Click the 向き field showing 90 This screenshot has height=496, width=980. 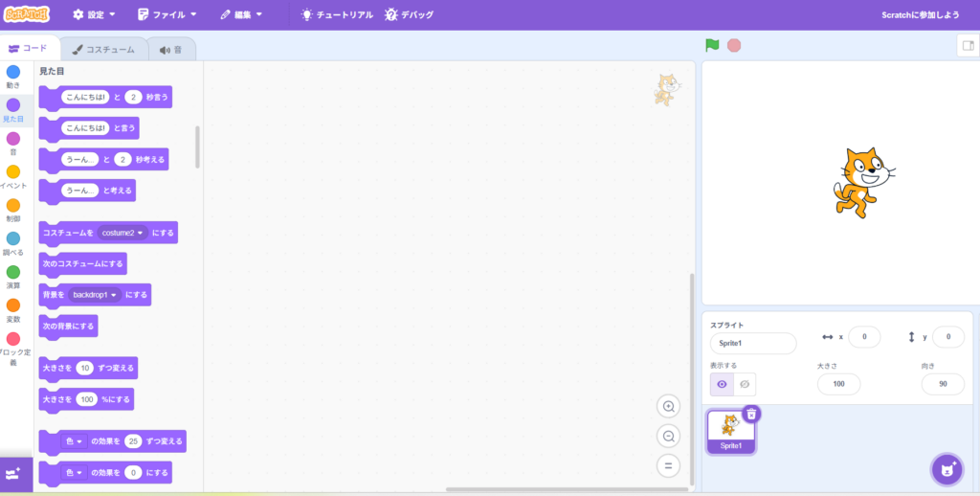pos(943,384)
